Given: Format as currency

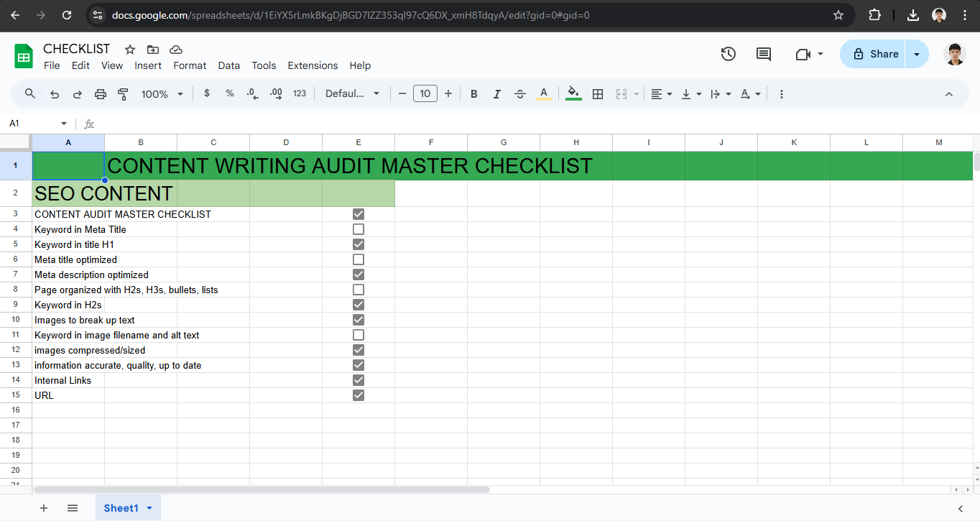Looking at the screenshot, I should [x=207, y=93].
